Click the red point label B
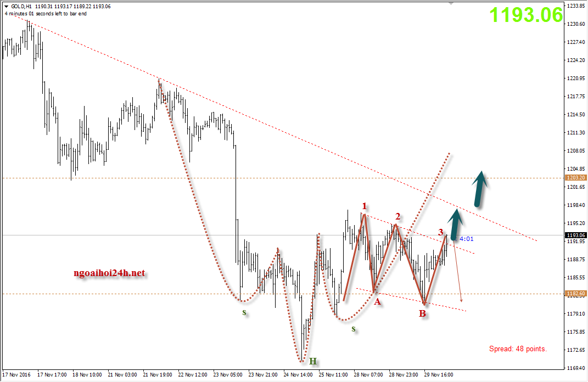The height and width of the screenshot is (382, 588). 422,314
